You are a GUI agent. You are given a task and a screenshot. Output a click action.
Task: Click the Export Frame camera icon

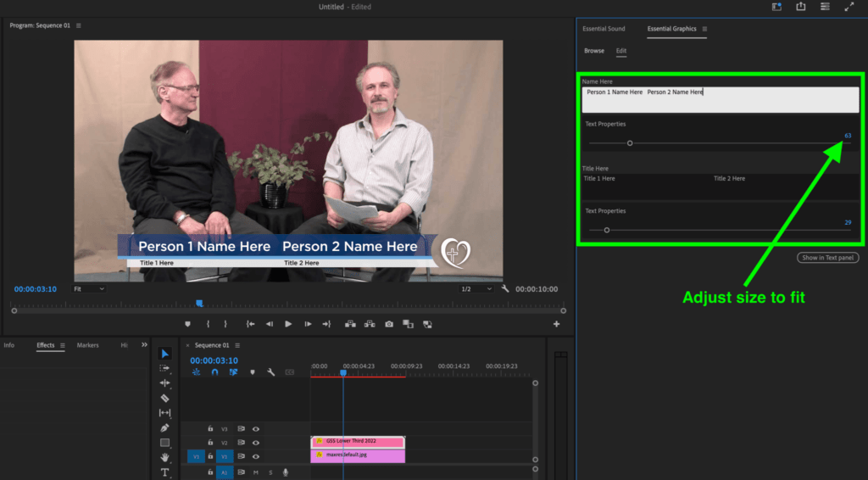coord(389,324)
